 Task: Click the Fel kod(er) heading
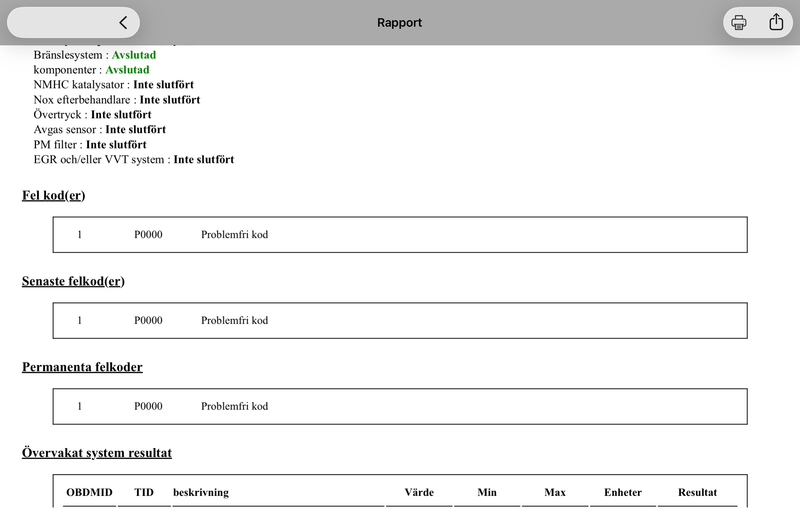click(x=54, y=195)
